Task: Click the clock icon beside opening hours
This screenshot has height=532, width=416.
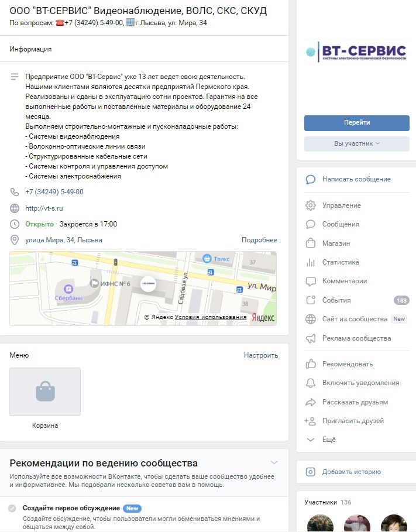Action: 15,224
